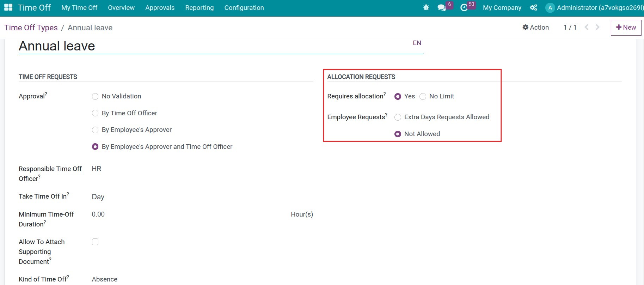Choose Not Allowed for employee requests
The height and width of the screenshot is (285, 644).
tap(398, 134)
